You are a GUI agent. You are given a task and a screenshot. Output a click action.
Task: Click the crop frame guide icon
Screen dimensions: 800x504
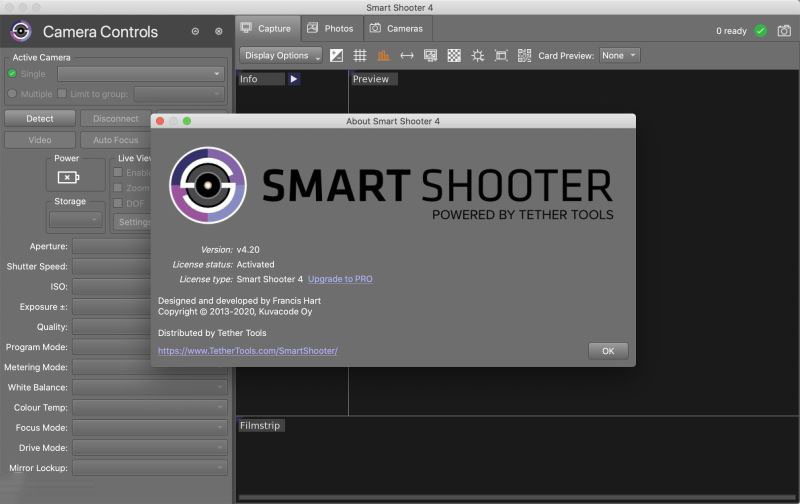[501, 56]
